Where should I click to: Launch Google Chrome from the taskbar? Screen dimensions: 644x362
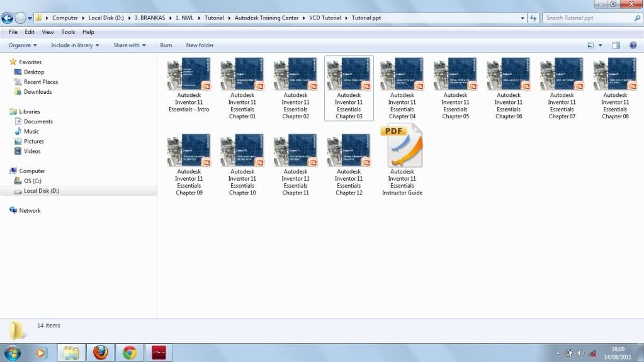[x=130, y=353]
